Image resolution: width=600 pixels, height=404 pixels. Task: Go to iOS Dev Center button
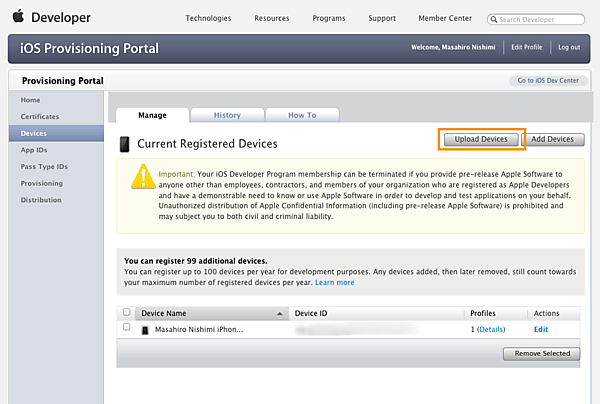(549, 80)
